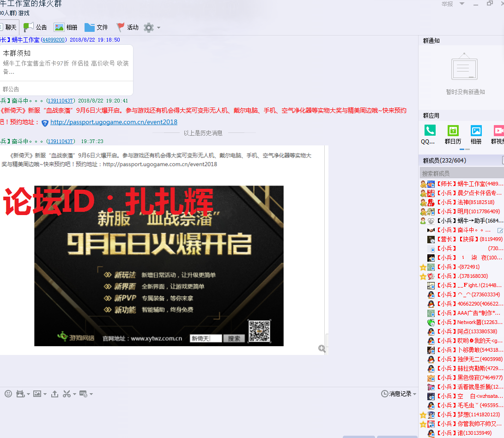Image resolution: width=504 pixels, height=438 pixels.
Task: Select member 独伊无二
Action: click(461, 360)
